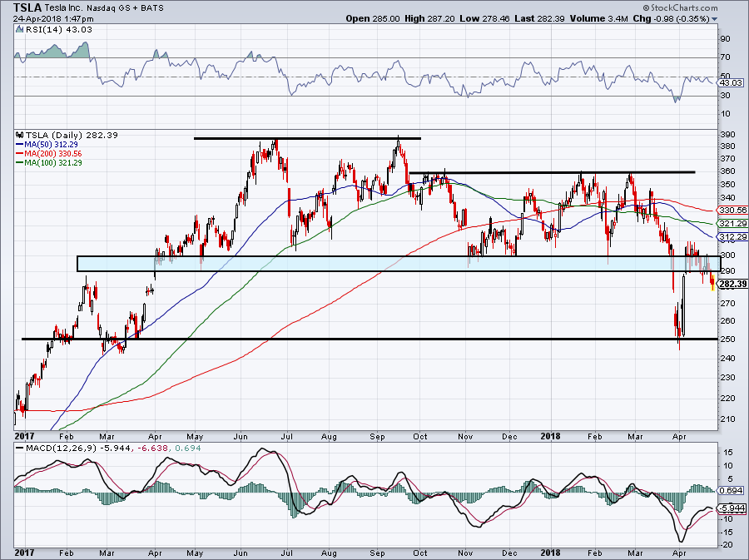Click the Jun label under the price chart
The width and height of the screenshot is (749, 560).
(241, 437)
